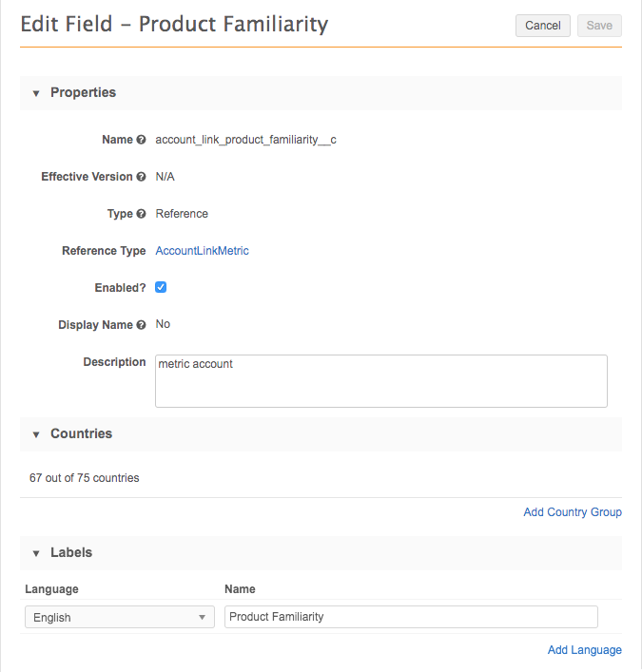Click the help icon next to Type
Image resolution: width=642 pixels, height=672 pixels.
(142, 214)
